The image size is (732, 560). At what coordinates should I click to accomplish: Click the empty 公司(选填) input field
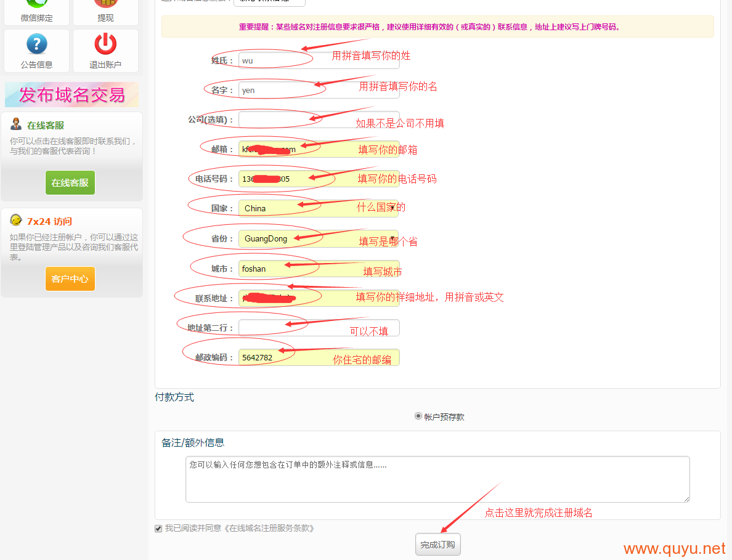pos(319,120)
